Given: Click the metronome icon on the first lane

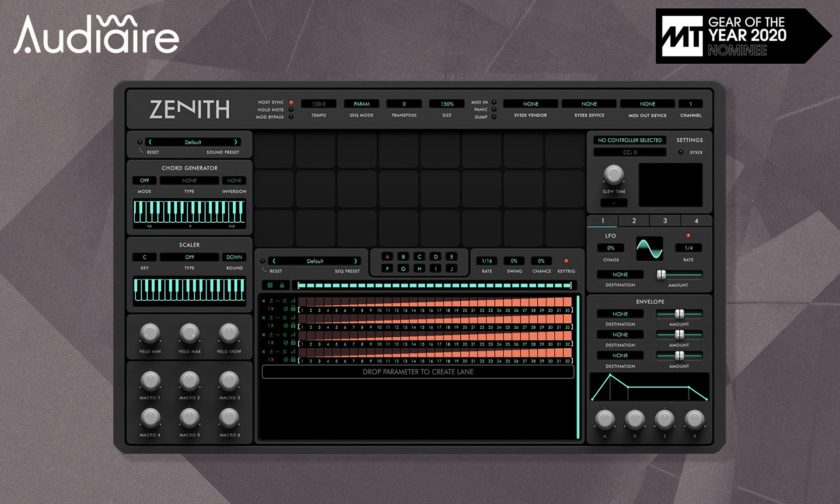Looking at the screenshot, I should coord(271,301).
